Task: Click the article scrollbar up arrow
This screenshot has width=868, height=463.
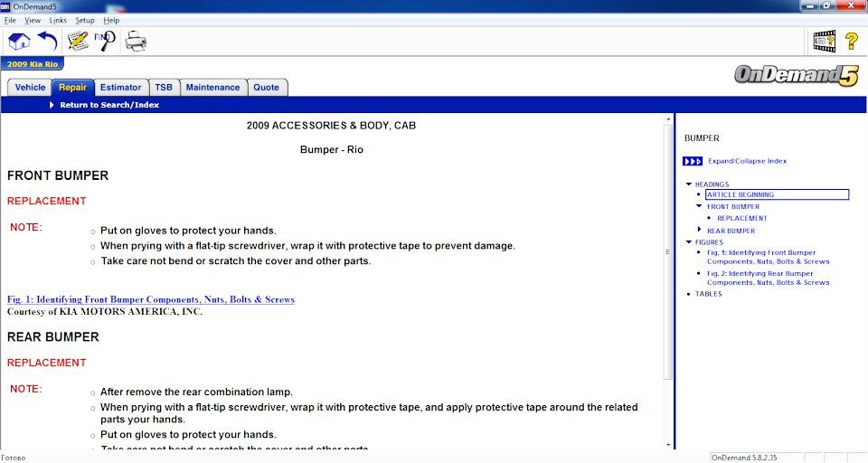Action: coord(669,119)
